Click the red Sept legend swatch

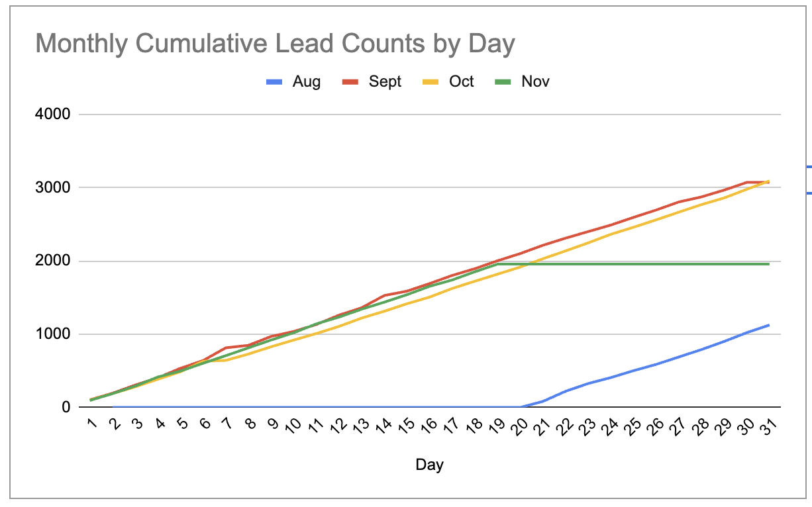(x=351, y=82)
